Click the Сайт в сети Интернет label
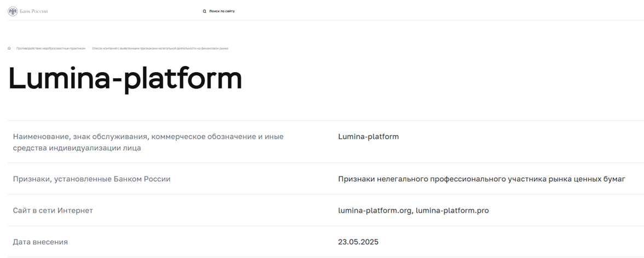This screenshot has width=644, height=258. pyautogui.click(x=53, y=210)
